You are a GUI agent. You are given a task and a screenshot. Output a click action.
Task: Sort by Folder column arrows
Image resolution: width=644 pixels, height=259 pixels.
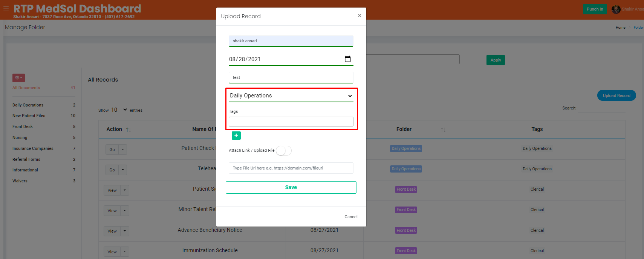443,129
